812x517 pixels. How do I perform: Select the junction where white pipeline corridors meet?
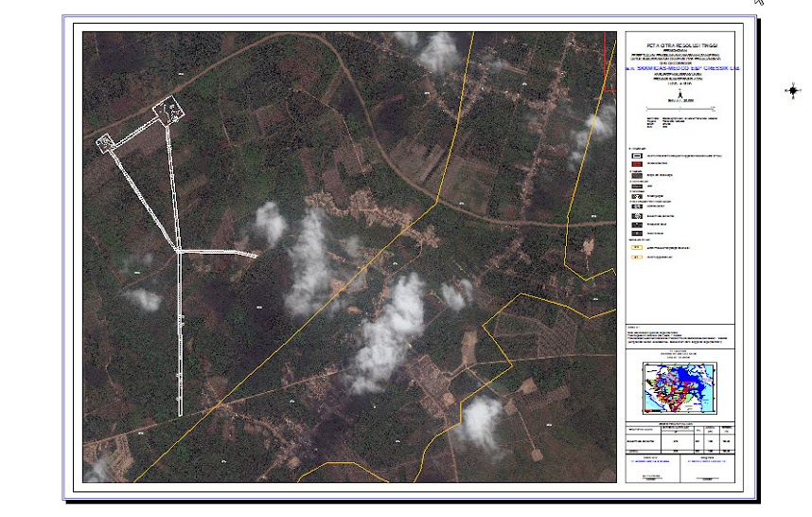pos(179,252)
